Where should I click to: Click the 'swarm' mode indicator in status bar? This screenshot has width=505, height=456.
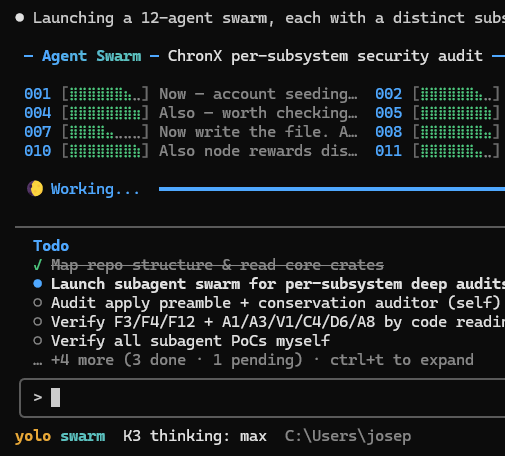click(x=83, y=436)
